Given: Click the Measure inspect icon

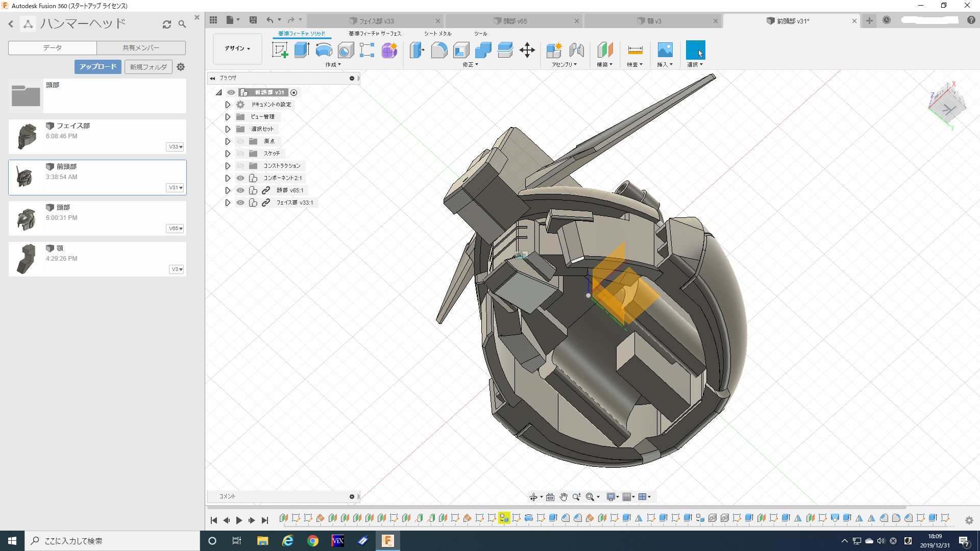Looking at the screenshot, I should pos(635,50).
